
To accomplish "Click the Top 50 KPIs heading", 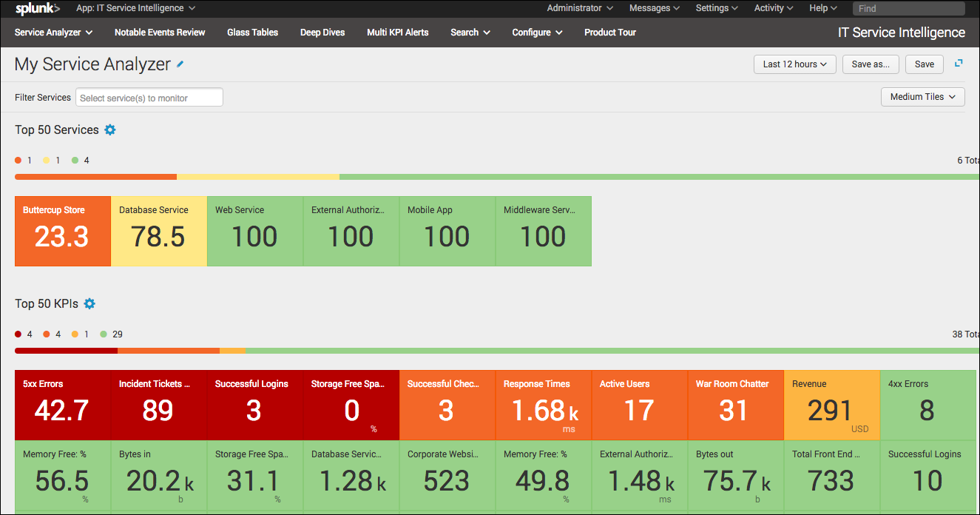I will [x=47, y=303].
